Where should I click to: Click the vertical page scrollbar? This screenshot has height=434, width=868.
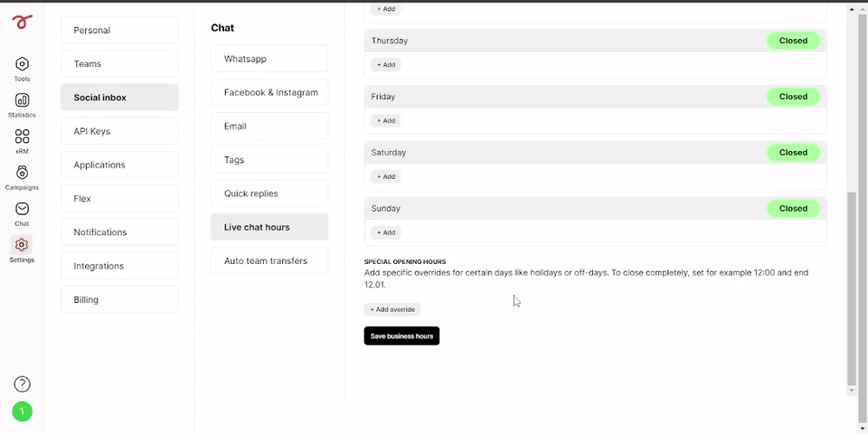click(852, 288)
